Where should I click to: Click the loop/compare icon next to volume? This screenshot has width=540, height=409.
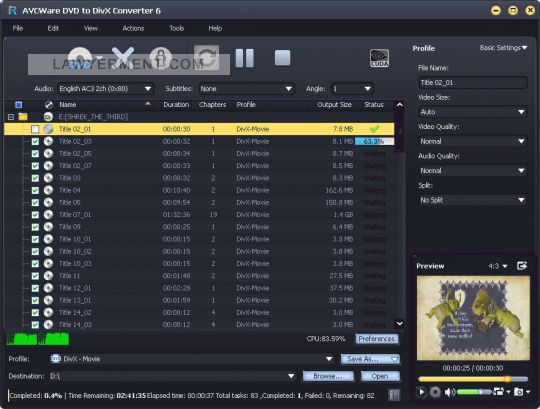click(x=498, y=391)
